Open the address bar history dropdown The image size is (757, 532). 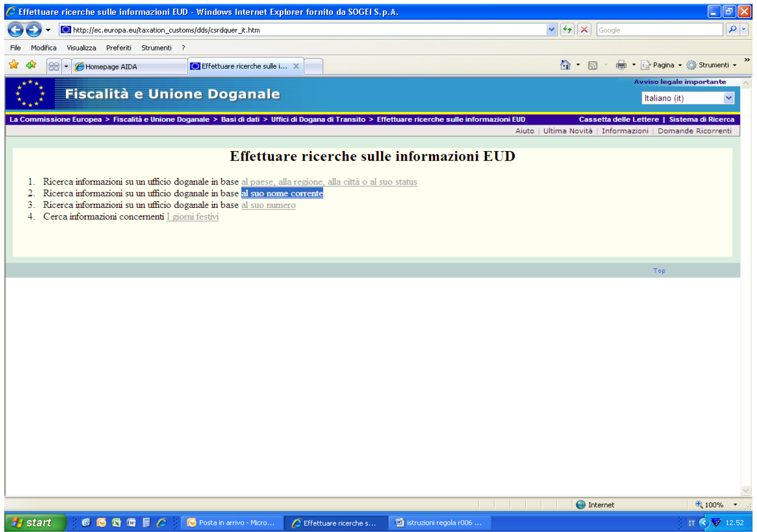coord(551,30)
